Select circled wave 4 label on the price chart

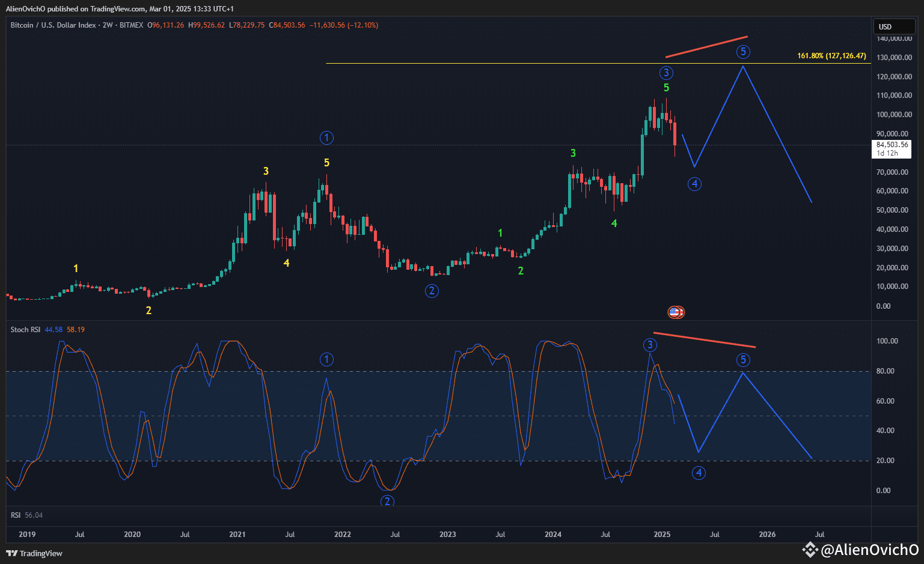(x=694, y=184)
